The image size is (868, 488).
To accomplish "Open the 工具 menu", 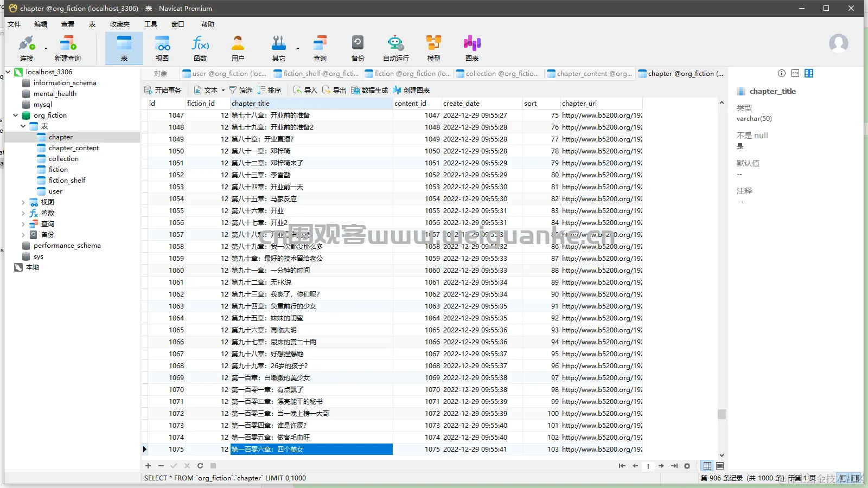I will coord(151,24).
